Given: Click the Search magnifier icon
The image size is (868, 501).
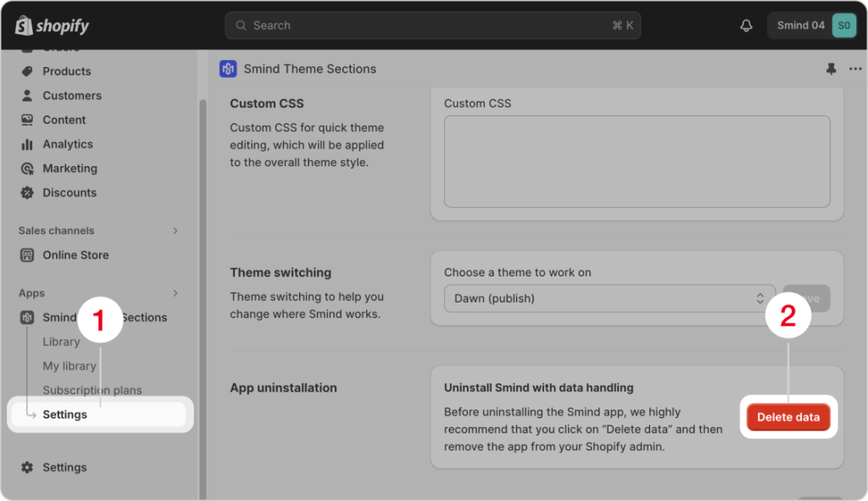Looking at the screenshot, I should (241, 25).
